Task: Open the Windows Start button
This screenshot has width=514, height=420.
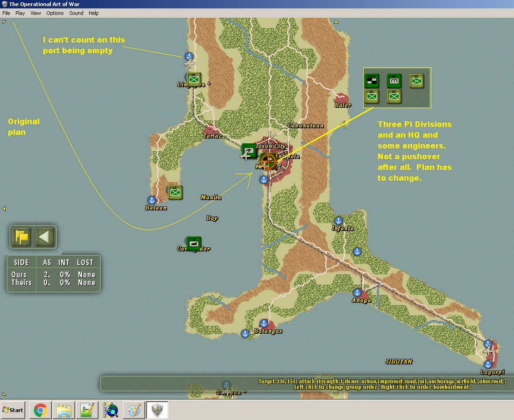Action: click(x=13, y=410)
